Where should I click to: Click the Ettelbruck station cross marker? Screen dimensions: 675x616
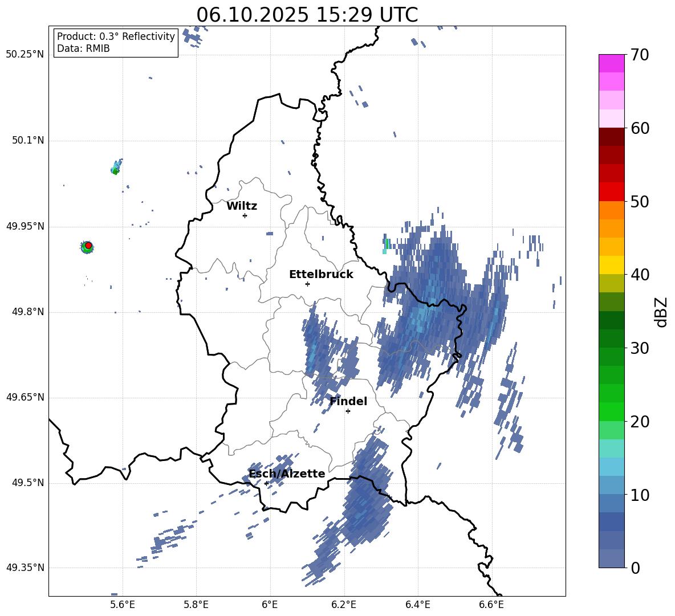tap(307, 284)
